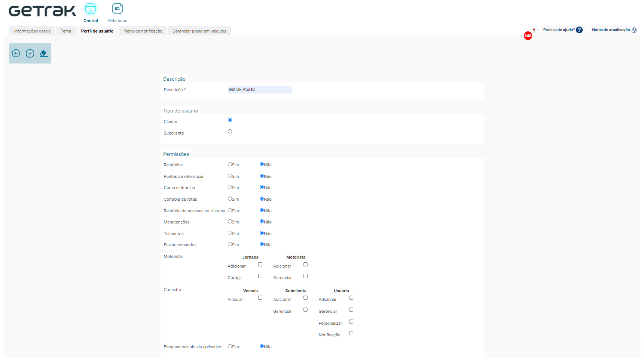
Task: Select the Perfil de usuário tab
Action: point(97,31)
